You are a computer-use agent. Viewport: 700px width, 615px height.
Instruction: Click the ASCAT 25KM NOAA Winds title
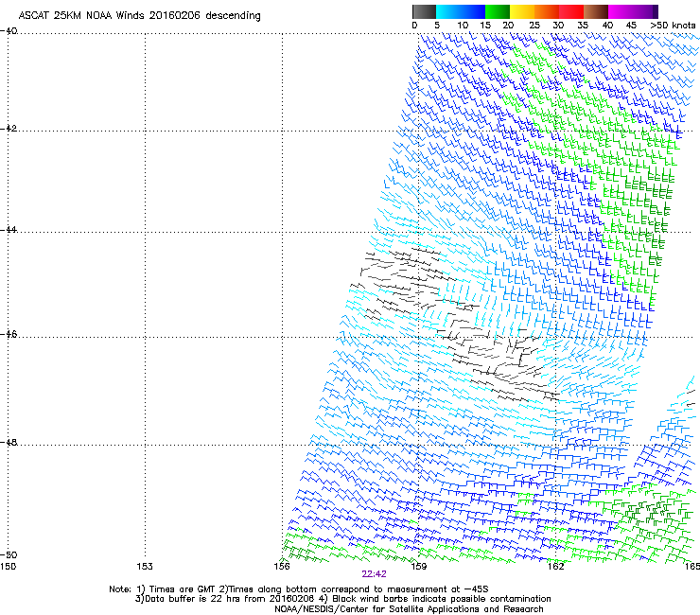[x=139, y=15]
